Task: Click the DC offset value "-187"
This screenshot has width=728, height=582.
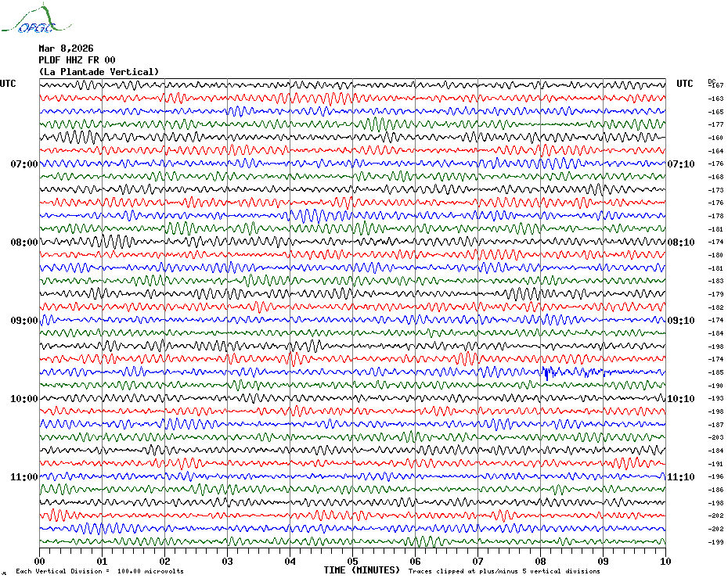Action: pyautogui.click(x=716, y=425)
